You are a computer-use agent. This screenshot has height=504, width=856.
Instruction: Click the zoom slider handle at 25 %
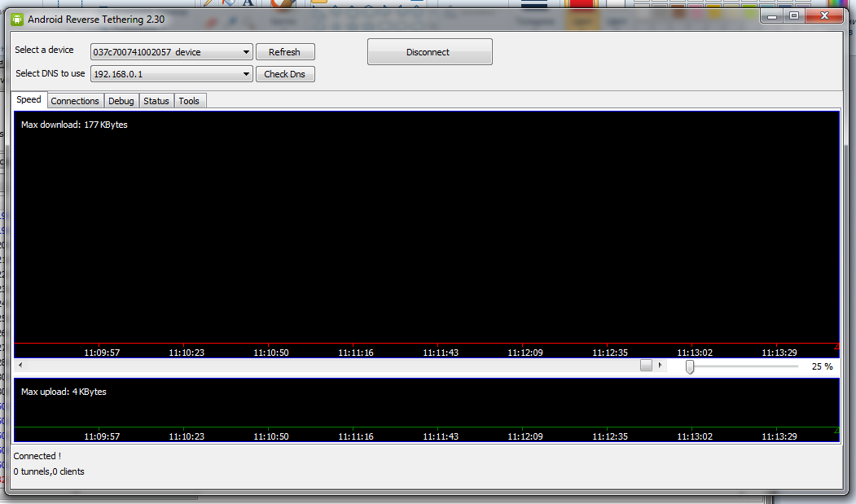coord(690,366)
